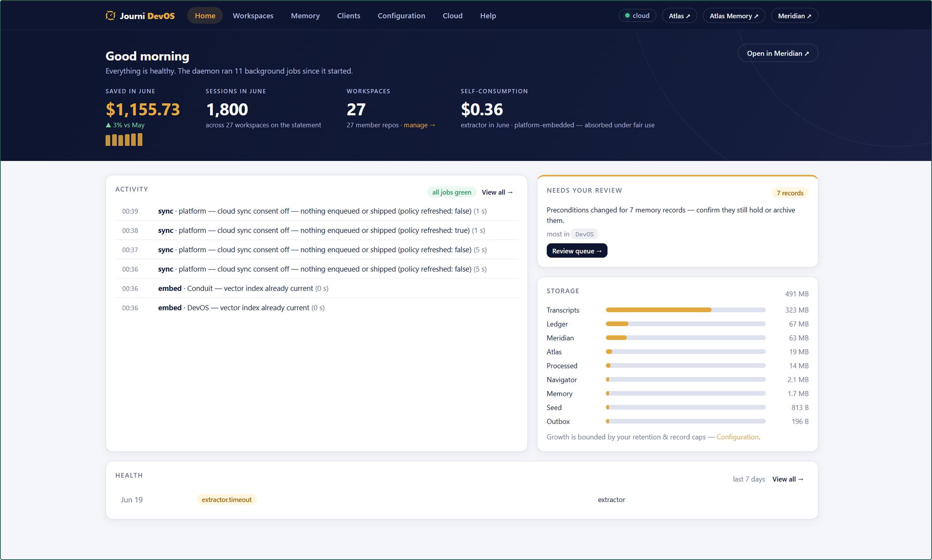The image size is (932, 560).
Task: Go to the Workspaces tab
Action: click(253, 15)
